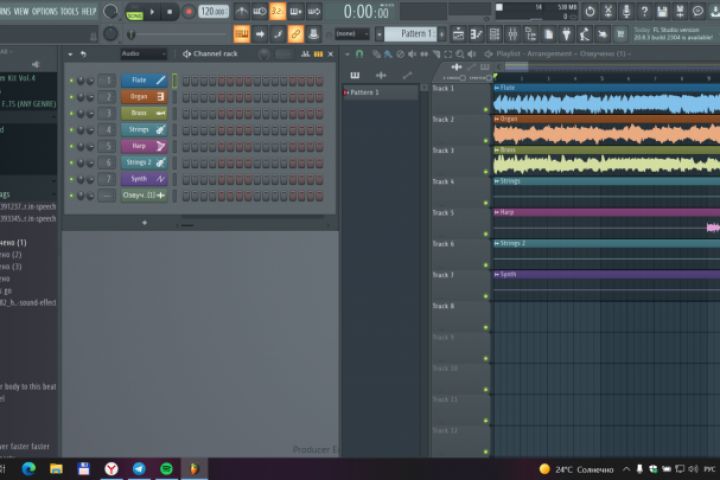Click the graph editor icon in Channel rack
The height and width of the screenshot is (480, 720).
[x=305, y=54]
